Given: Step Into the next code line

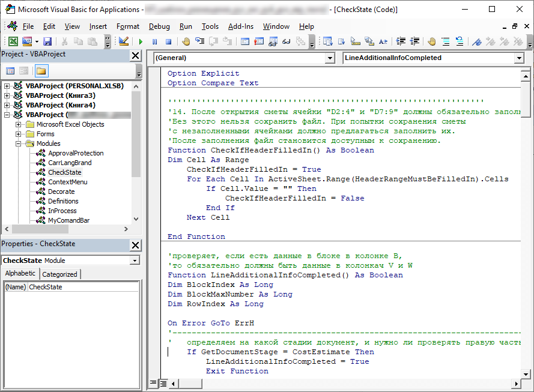Looking at the screenshot, I should (x=199, y=41).
